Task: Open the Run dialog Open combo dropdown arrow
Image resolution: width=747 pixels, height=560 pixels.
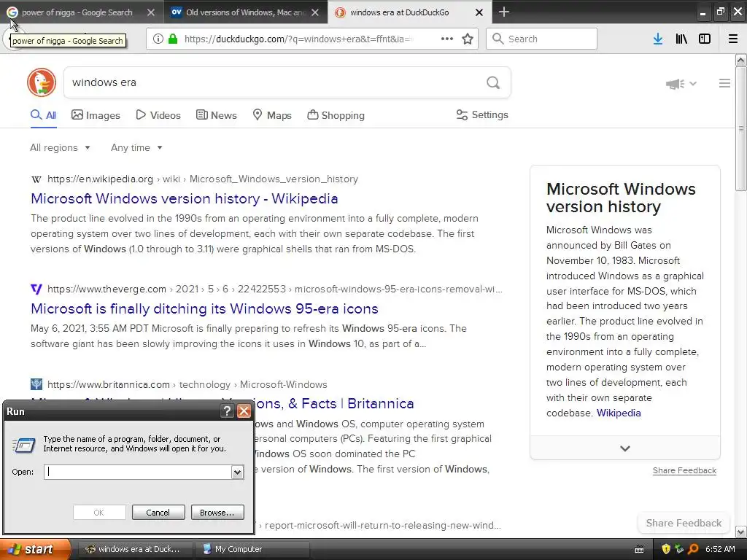Action: (x=237, y=472)
